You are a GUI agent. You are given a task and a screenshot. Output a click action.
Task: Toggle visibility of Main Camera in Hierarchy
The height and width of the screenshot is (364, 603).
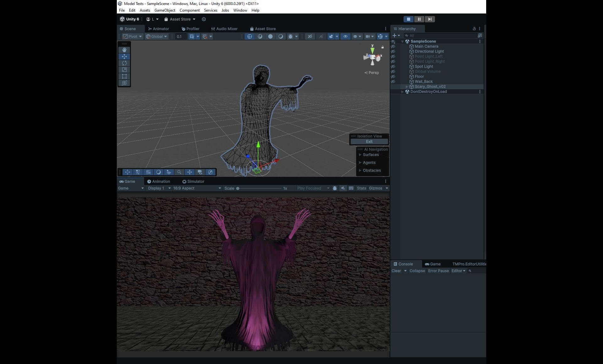point(393,46)
